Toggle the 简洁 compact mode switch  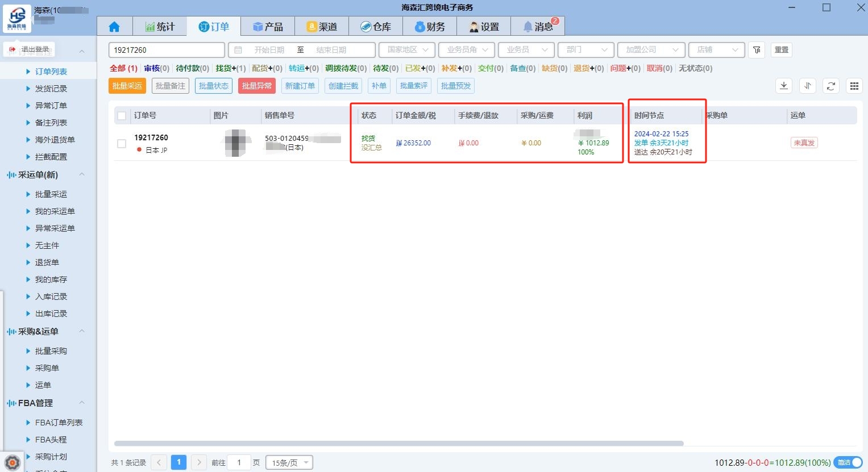tap(849, 462)
